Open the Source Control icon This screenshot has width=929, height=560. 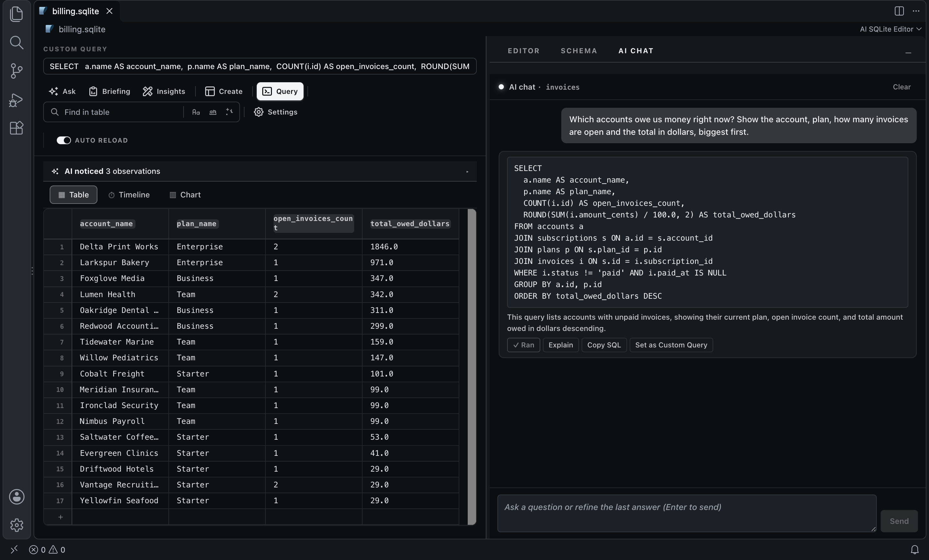[x=16, y=71]
